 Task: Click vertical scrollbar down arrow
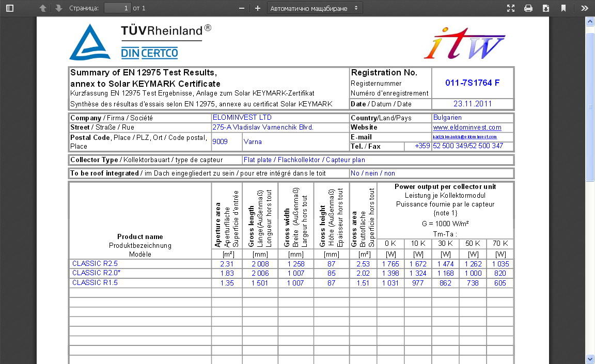click(590, 359)
